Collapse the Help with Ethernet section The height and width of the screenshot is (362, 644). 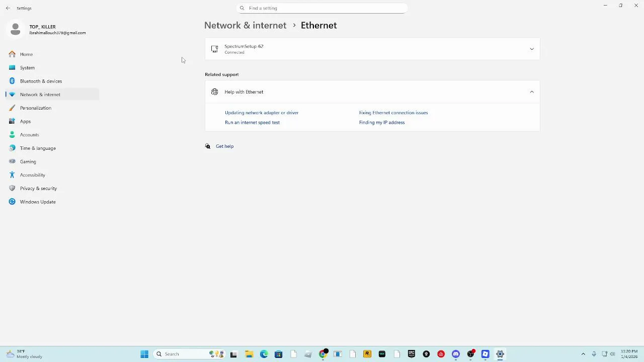372,92
